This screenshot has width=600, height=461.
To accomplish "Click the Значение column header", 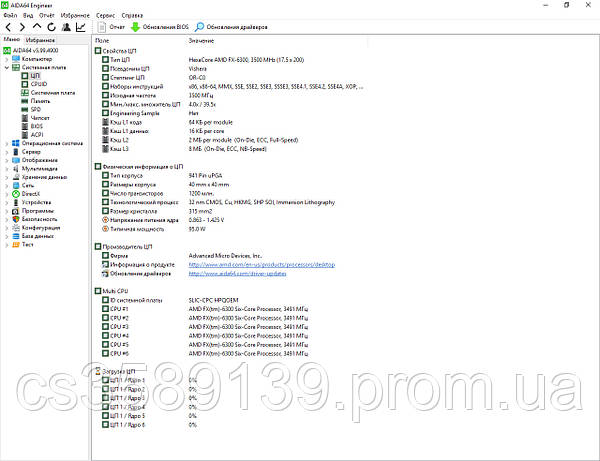I will [201, 41].
